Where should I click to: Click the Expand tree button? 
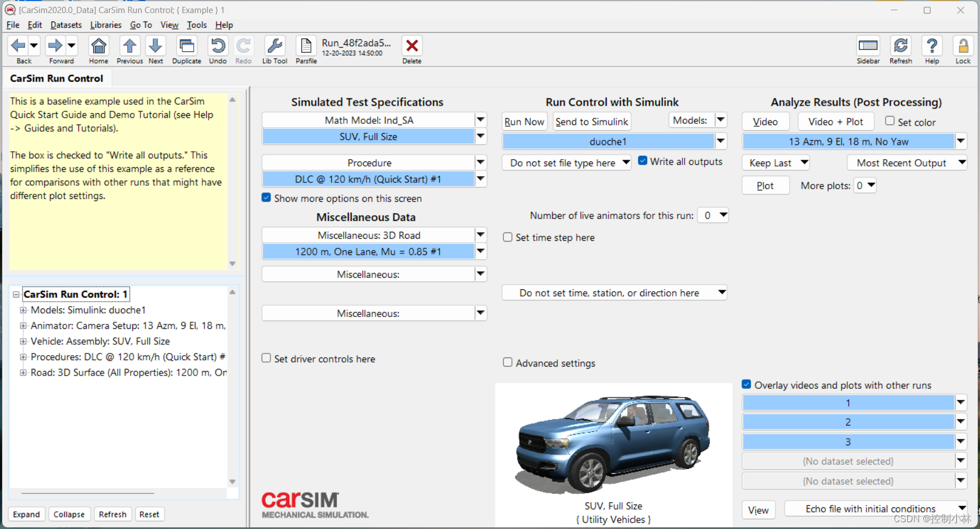pos(27,514)
